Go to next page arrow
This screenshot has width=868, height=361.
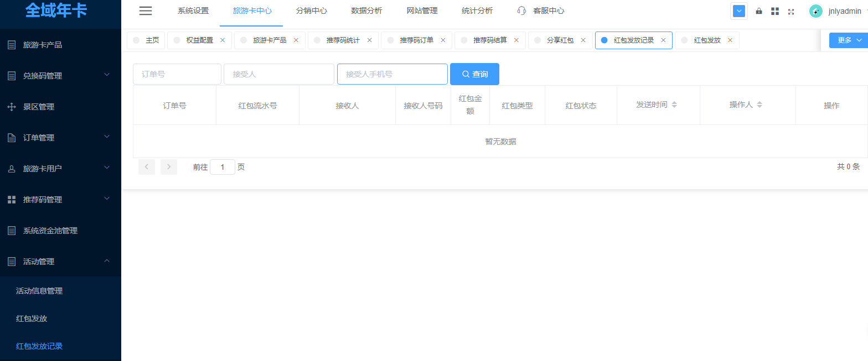pos(169,166)
